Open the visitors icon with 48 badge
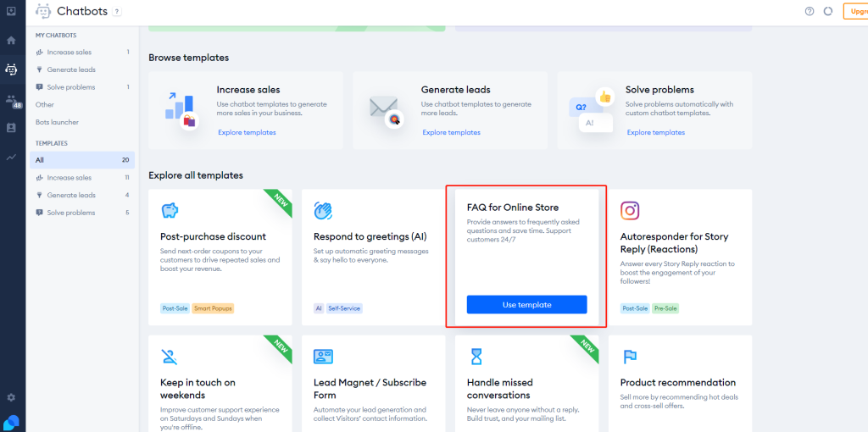868x432 pixels. coord(12,100)
